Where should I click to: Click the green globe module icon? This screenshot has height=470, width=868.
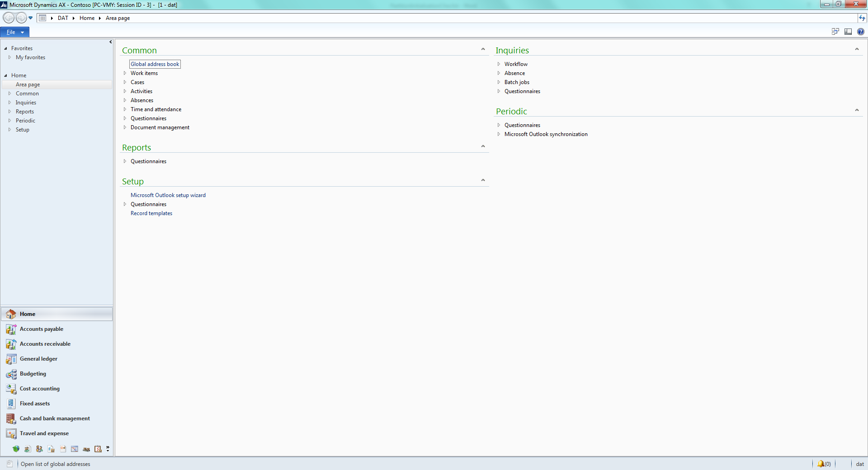[x=16, y=449]
